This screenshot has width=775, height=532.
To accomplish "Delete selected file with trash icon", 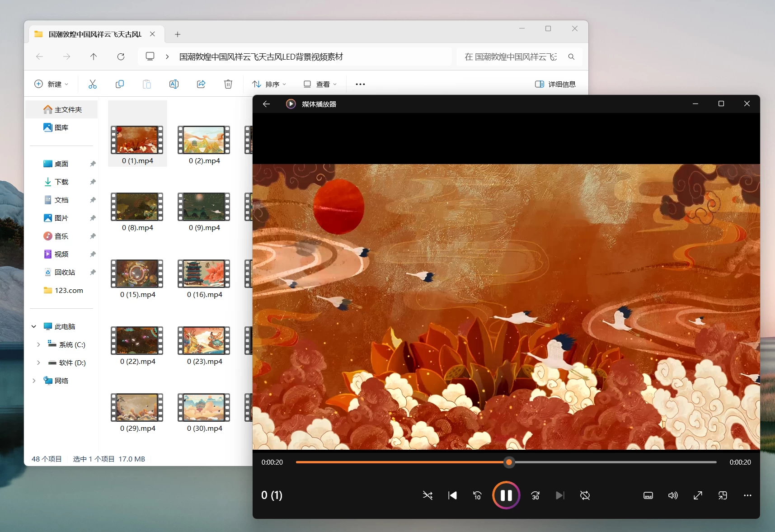I will click(228, 84).
